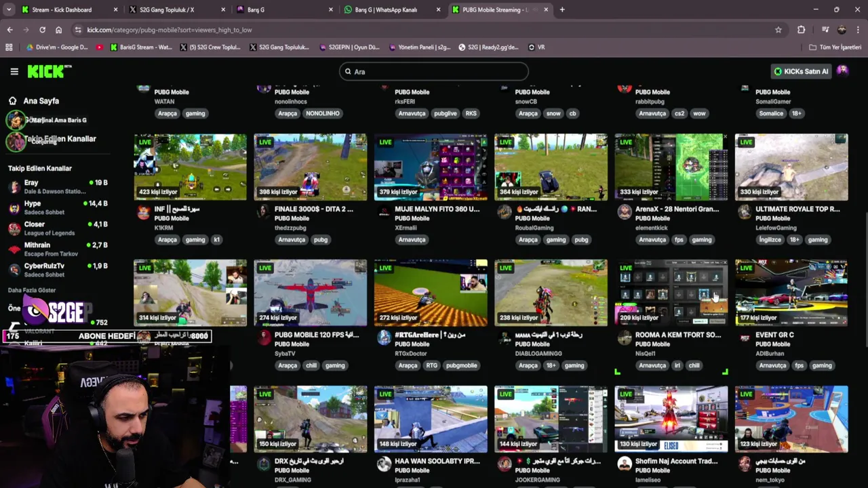Image resolution: width=868 pixels, height=488 pixels.
Task: Open MUJE MALYN FITO stream thumbnail
Action: 431,167
